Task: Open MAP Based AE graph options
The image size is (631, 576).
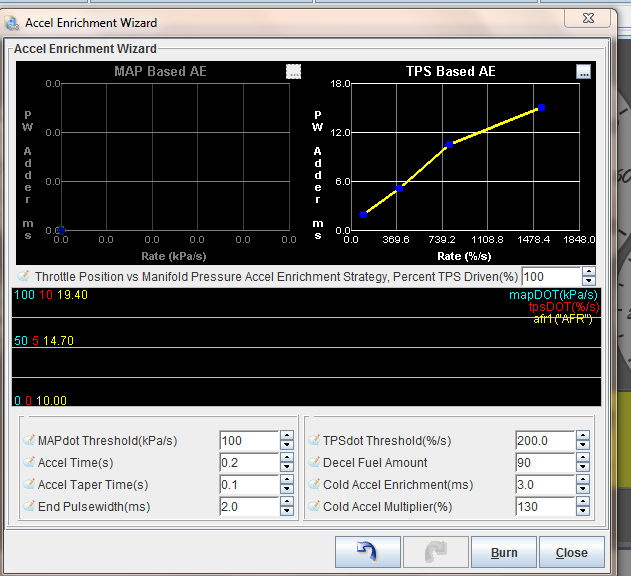Action: 293,71
